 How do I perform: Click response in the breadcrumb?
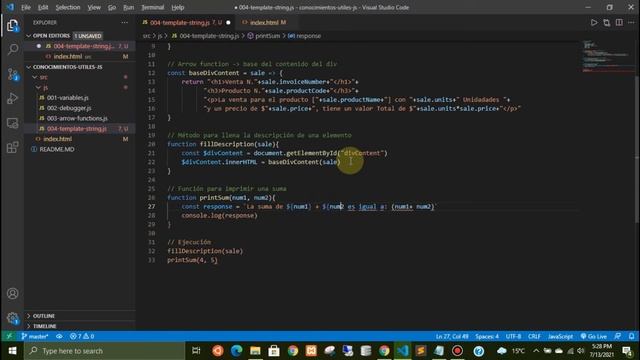pos(308,36)
